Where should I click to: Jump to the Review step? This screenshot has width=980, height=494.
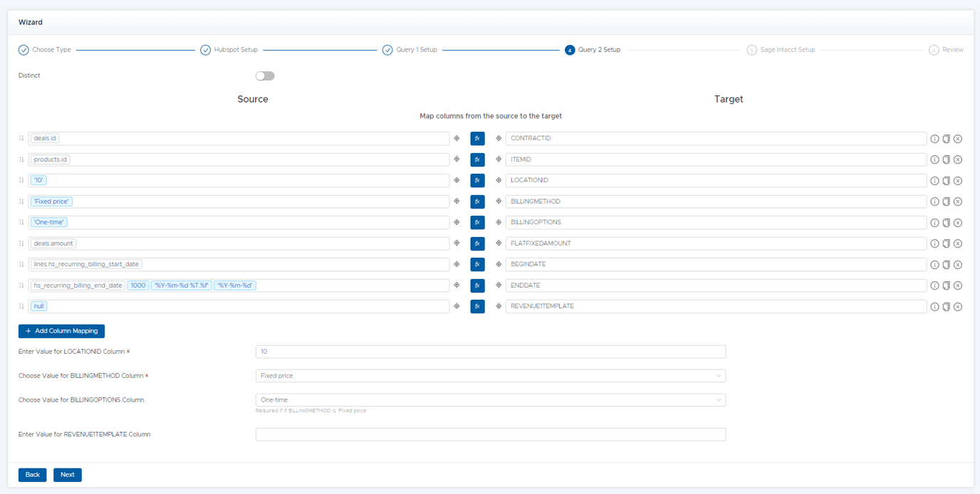947,50
